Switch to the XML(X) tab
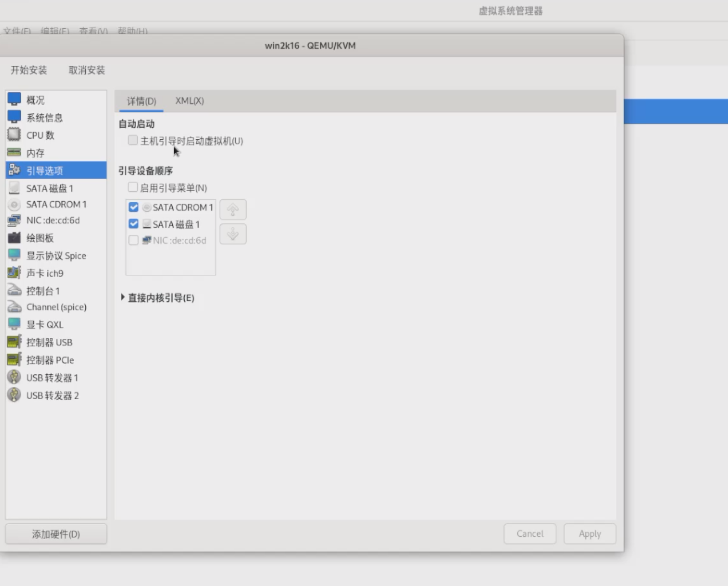The height and width of the screenshot is (586, 728). [189, 101]
